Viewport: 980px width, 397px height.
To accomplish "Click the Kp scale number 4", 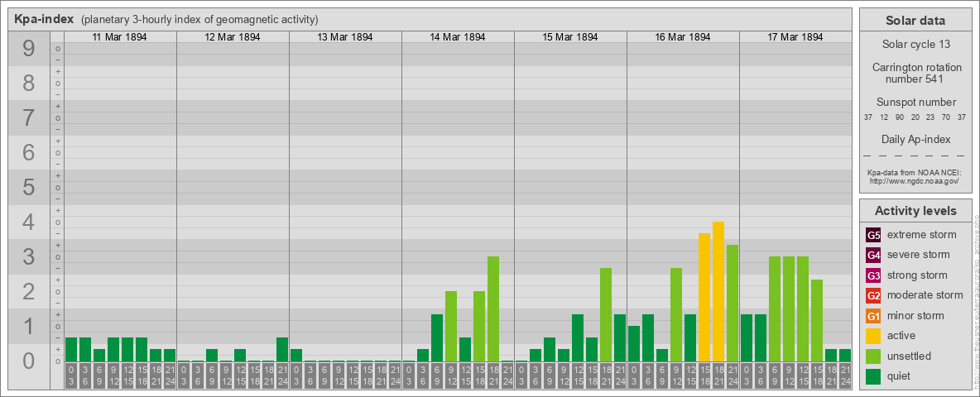I will point(29,222).
